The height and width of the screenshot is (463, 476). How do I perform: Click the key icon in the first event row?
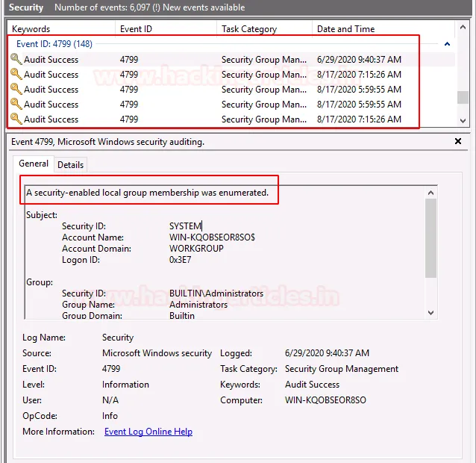coord(16,59)
